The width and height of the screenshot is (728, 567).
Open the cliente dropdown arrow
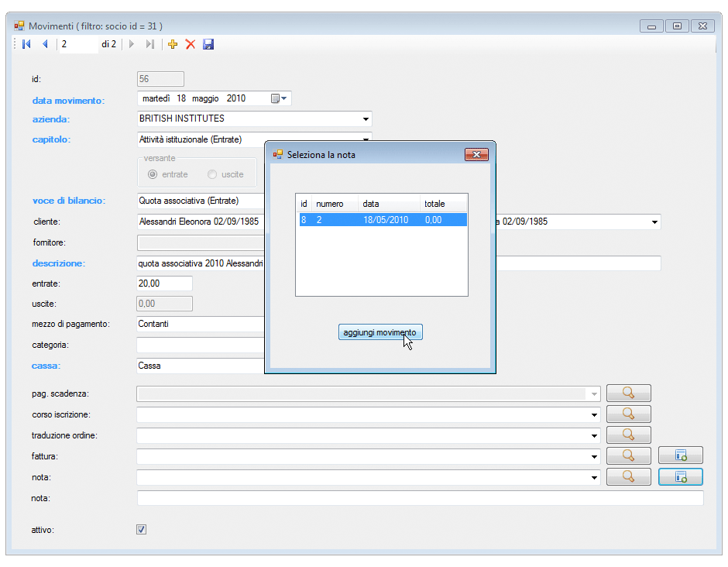tap(654, 222)
